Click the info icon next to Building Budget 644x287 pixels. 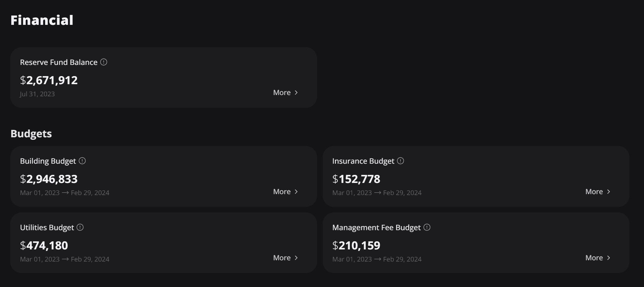[x=82, y=161]
